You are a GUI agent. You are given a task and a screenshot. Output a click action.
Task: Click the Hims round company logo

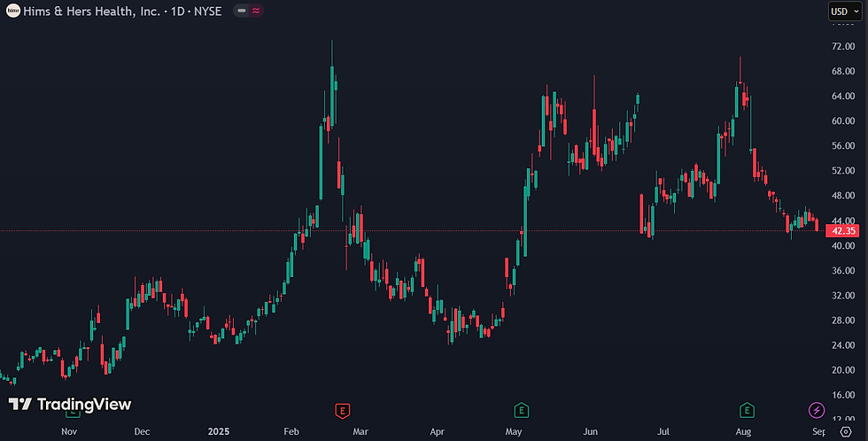[x=12, y=11]
